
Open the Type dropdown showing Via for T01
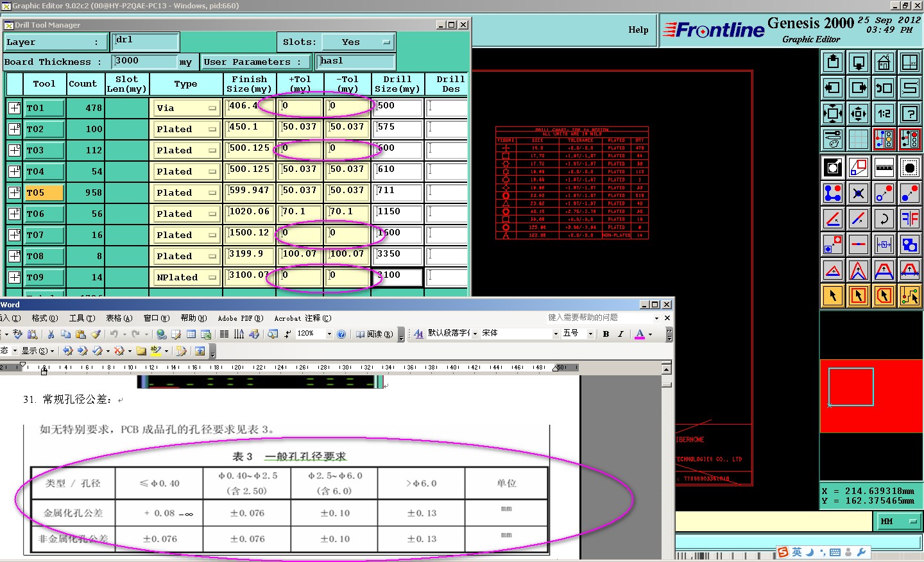point(185,108)
